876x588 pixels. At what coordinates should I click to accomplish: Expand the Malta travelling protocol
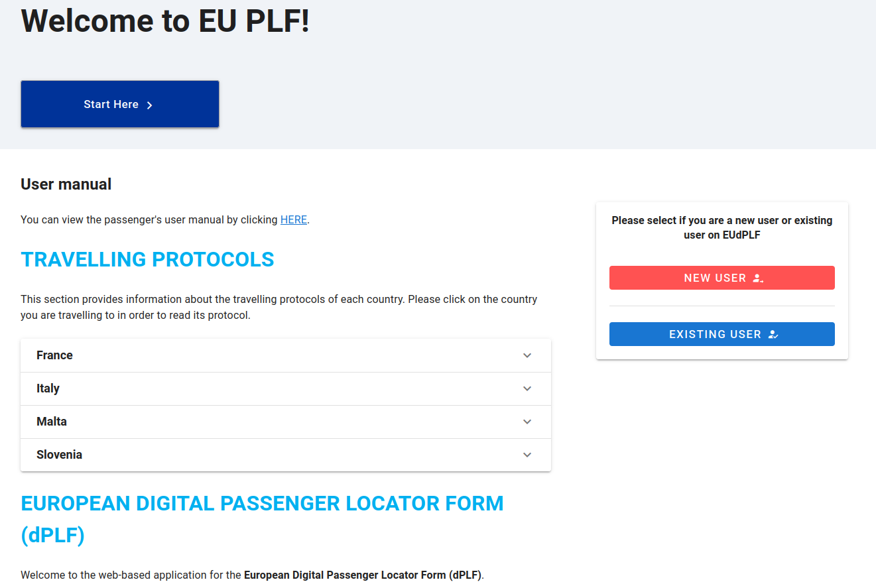(x=286, y=422)
